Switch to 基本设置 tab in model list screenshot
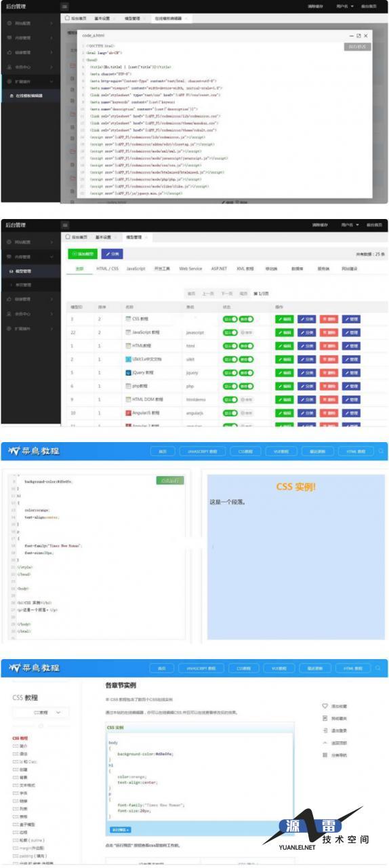 click(x=102, y=237)
